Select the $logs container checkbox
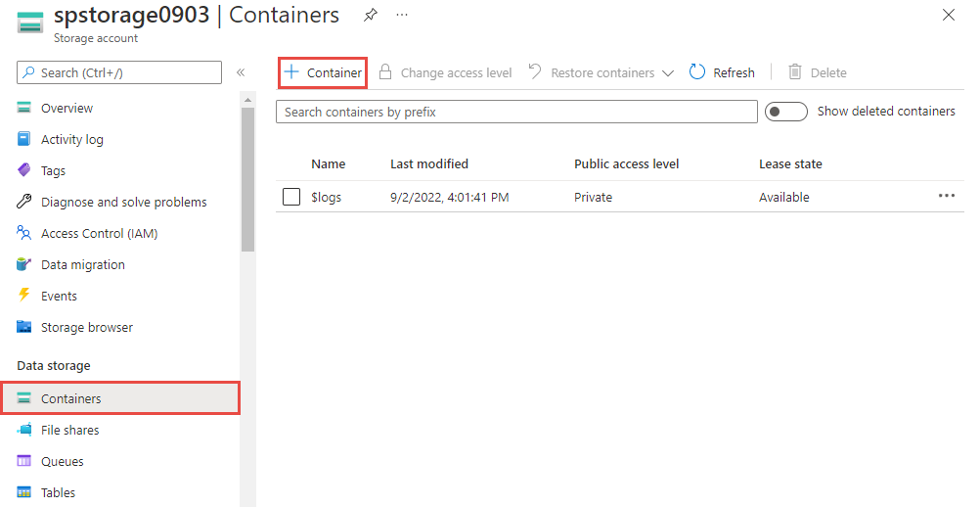The width and height of the screenshot is (980, 507). [291, 197]
